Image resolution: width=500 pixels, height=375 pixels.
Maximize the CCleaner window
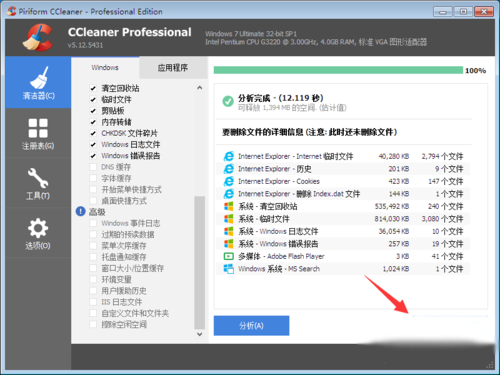[463, 12]
